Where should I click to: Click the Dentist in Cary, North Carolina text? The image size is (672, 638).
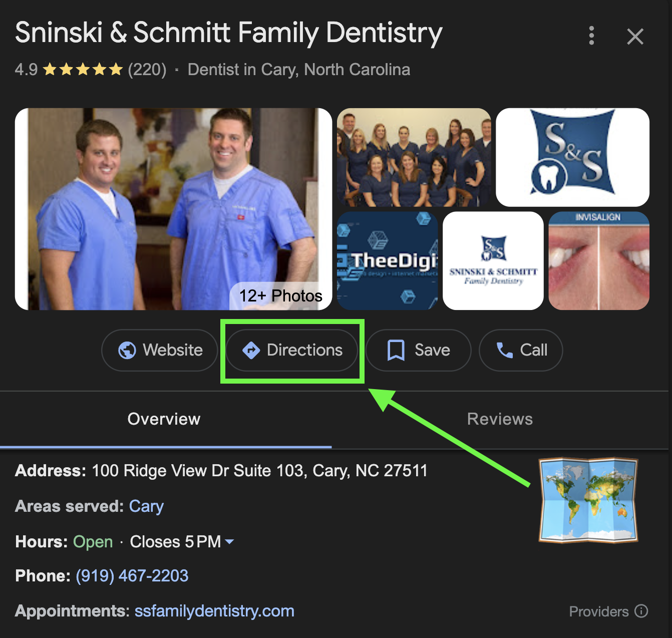pos(299,70)
